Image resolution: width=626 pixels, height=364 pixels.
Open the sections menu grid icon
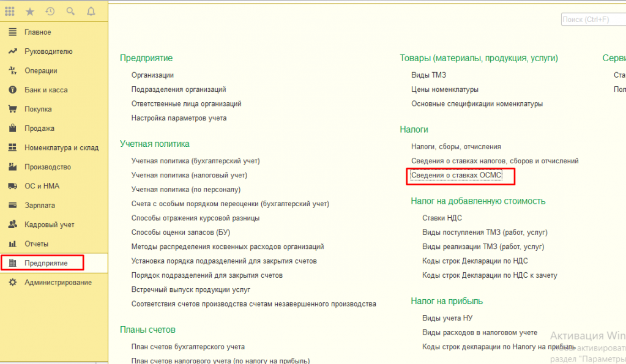[10, 12]
